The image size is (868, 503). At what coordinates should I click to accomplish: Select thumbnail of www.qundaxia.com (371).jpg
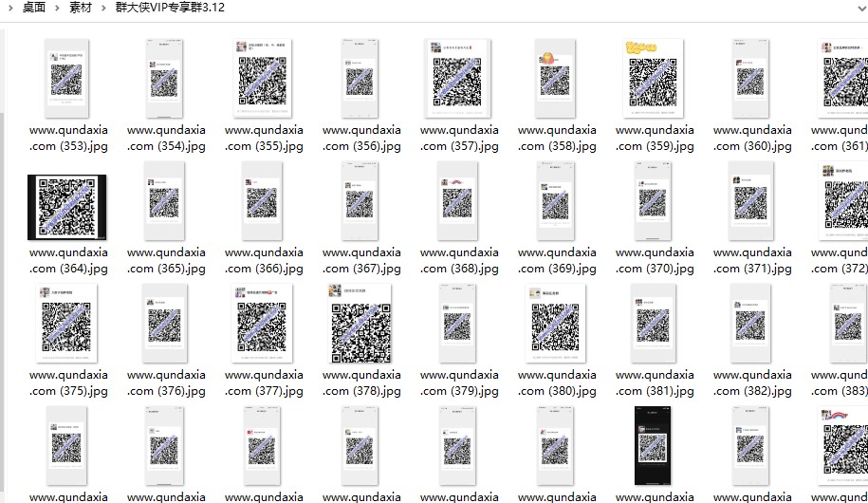pos(750,200)
